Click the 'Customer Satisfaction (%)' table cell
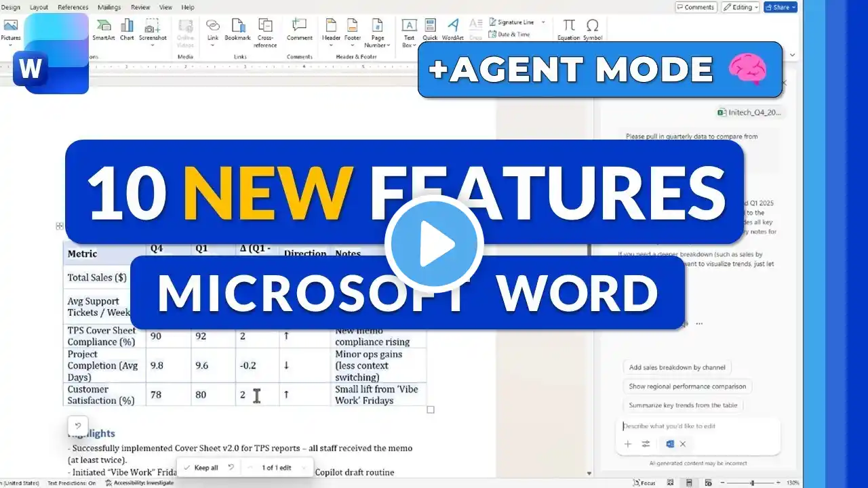The height and width of the screenshot is (488, 868). tap(105, 394)
